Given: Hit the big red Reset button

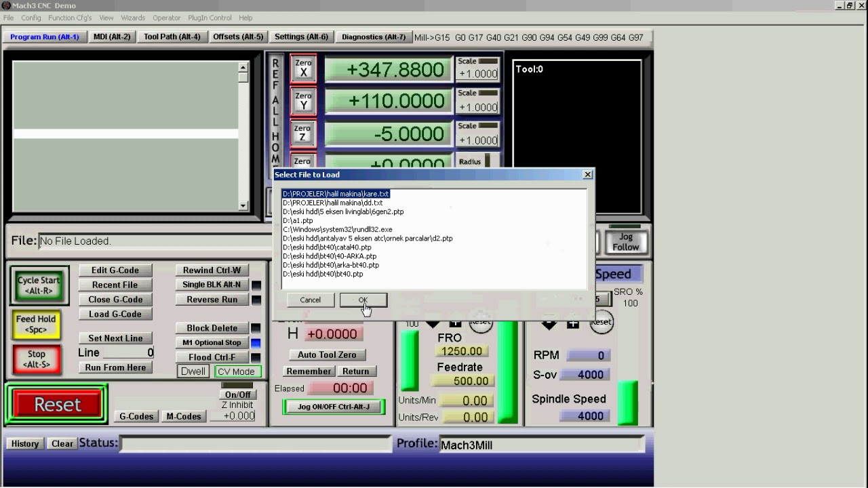Looking at the screenshot, I should (x=57, y=405).
